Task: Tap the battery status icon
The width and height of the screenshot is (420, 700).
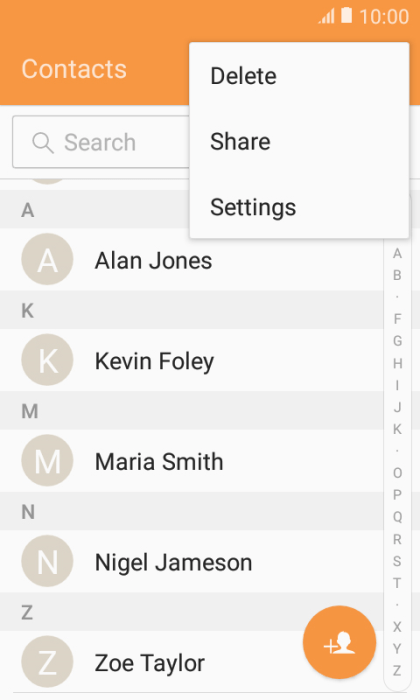Action: (347, 16)
